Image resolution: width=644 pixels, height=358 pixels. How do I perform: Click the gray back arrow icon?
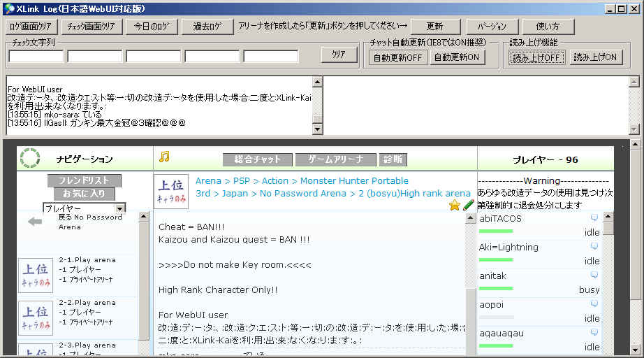coord(35,222)
